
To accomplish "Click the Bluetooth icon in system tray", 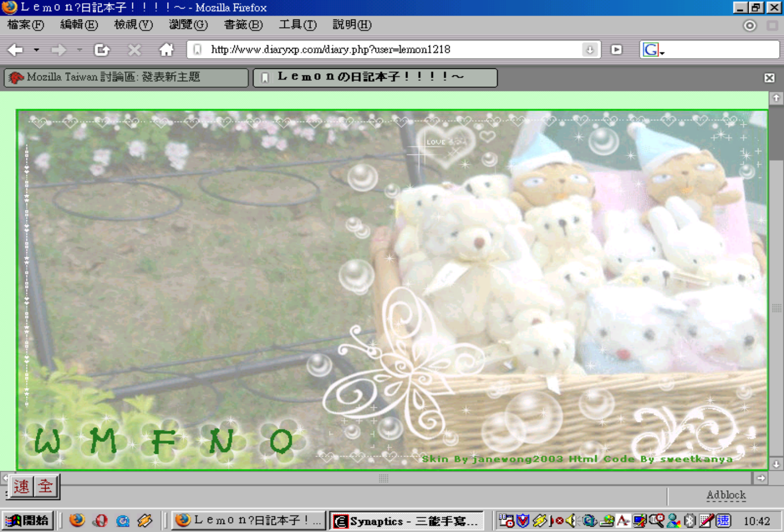I will (690, 521).
